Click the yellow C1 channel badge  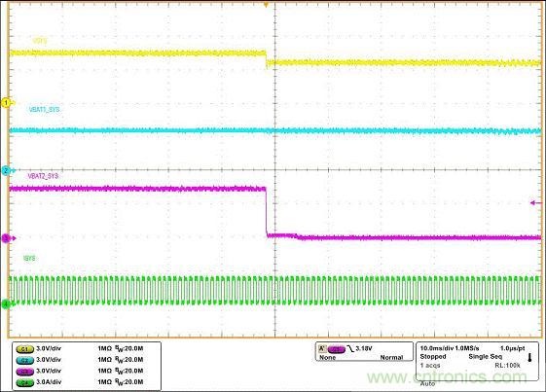(x=25, y=348)
